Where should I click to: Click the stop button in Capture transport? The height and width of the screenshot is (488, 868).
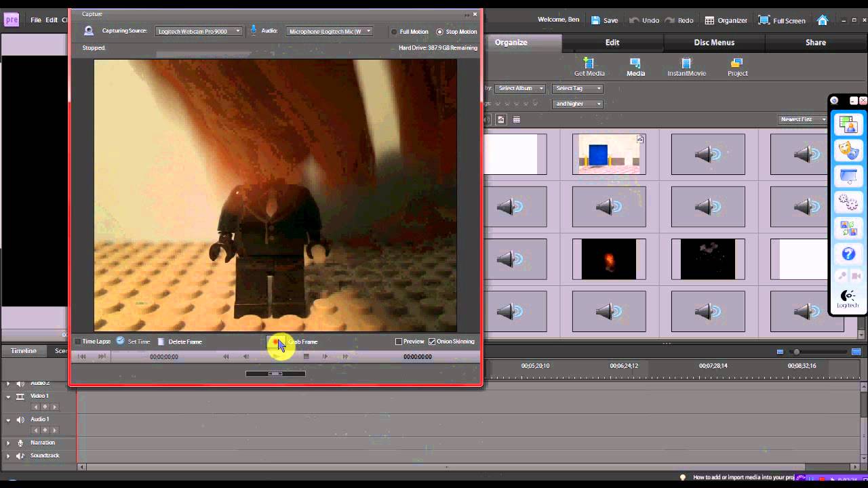(x=306, y=357)
